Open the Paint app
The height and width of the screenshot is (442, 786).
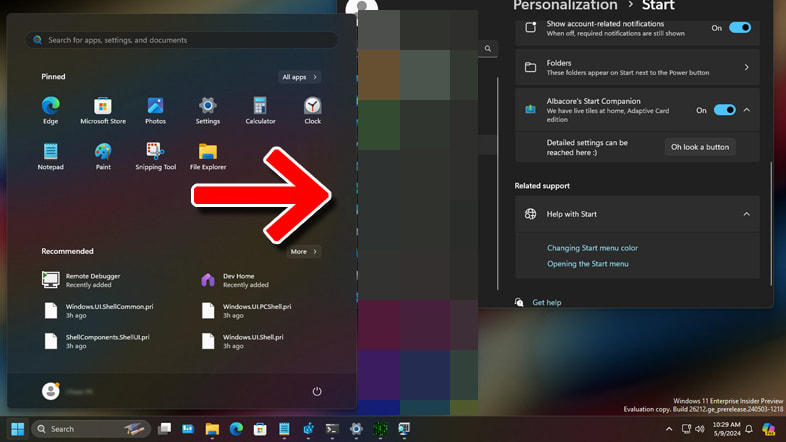point(103,154)
